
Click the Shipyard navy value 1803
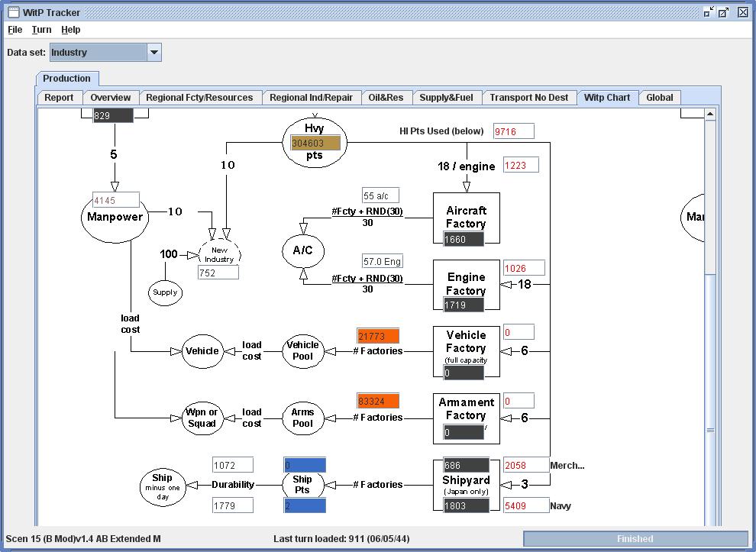click(466, 505)
